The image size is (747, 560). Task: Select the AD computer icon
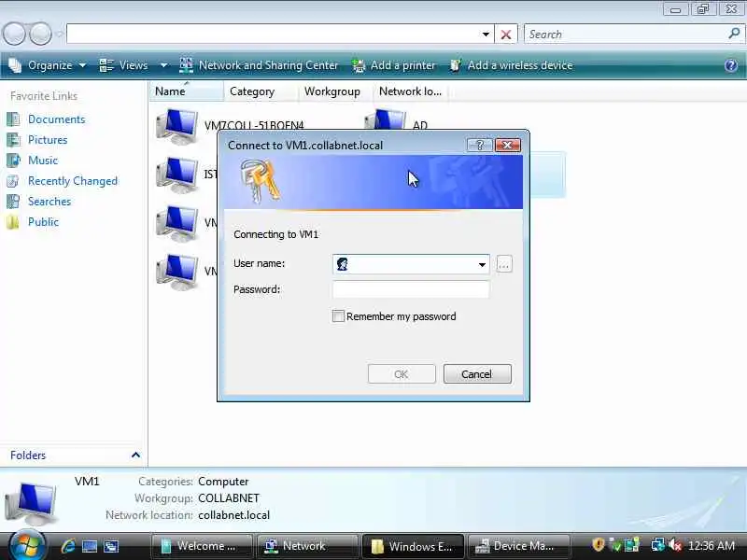tap(386, 119)
